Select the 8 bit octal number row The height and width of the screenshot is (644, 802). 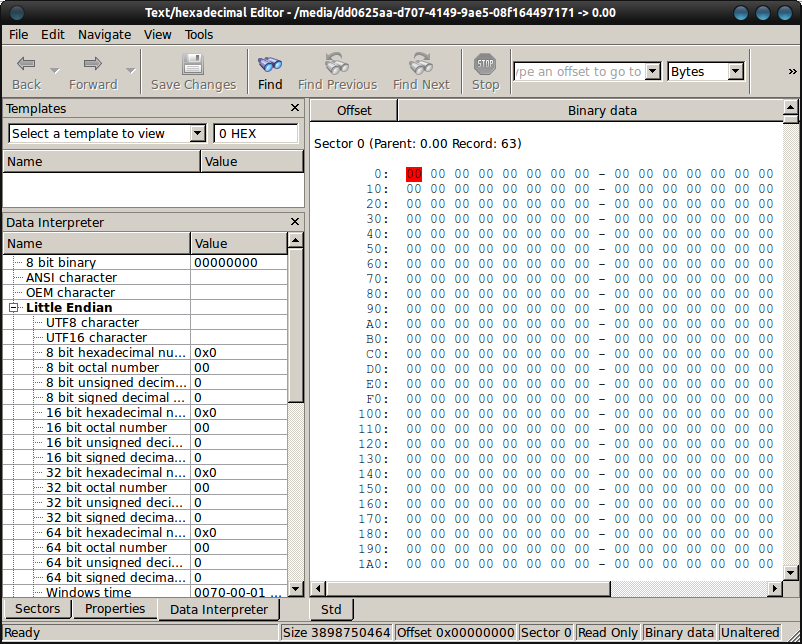click(145, 367)
